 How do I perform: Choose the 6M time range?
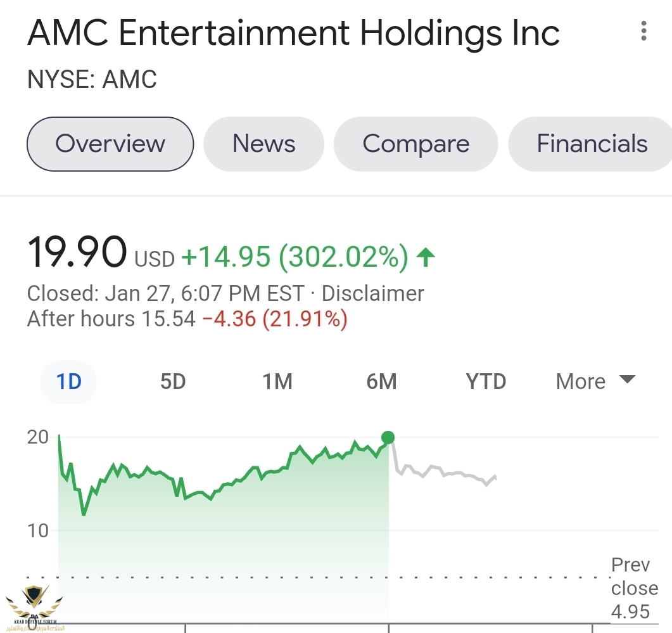pyautogui.click(x=381, y=381)
